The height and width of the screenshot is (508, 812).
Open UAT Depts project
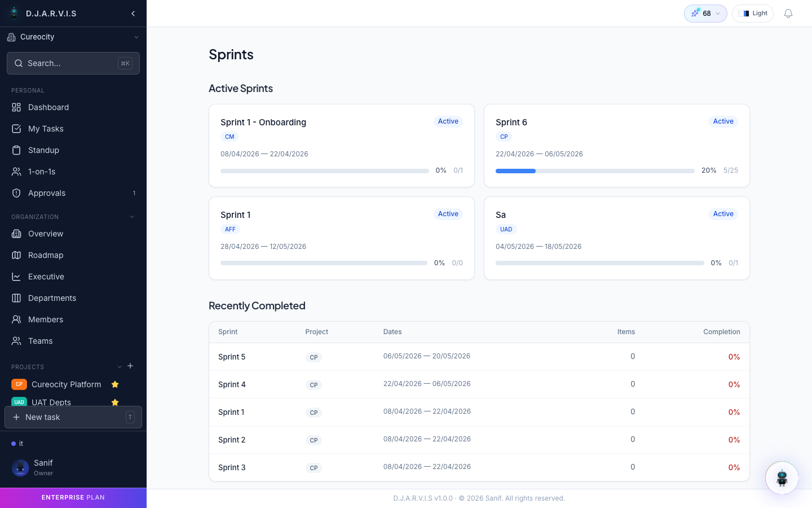click(51, 402)
